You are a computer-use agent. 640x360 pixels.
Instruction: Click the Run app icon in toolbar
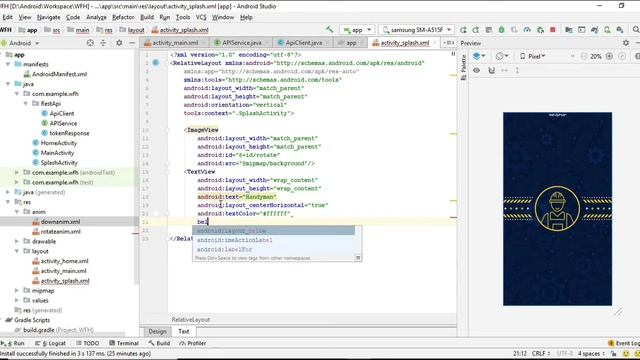click(x=463, y=30)
